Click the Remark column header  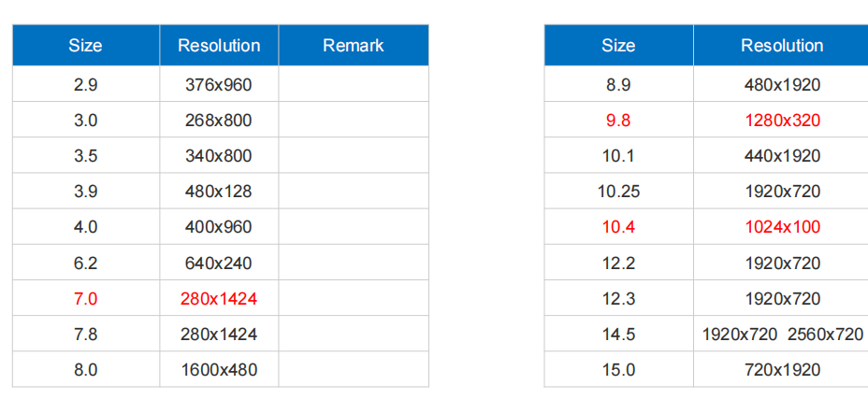(x=353, y=45)
